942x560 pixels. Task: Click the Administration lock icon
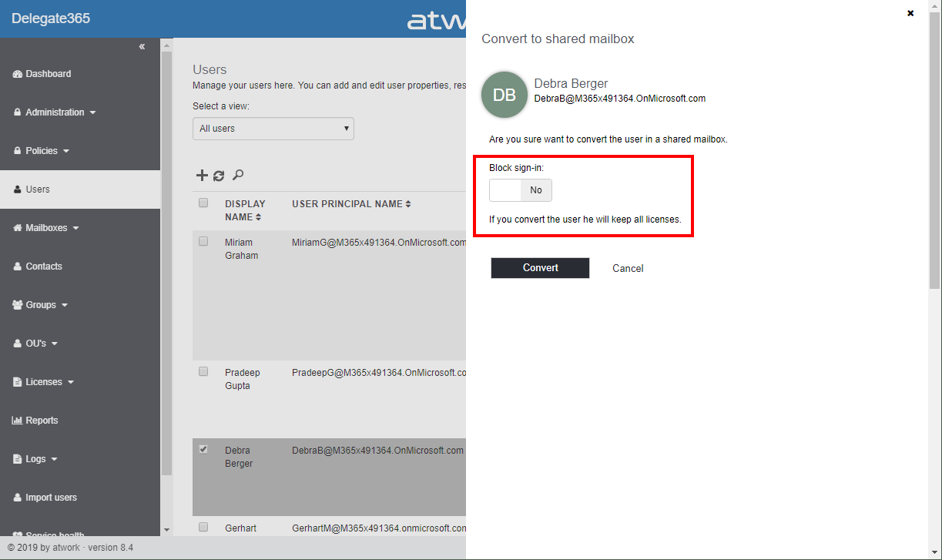(x=18, y=112)
